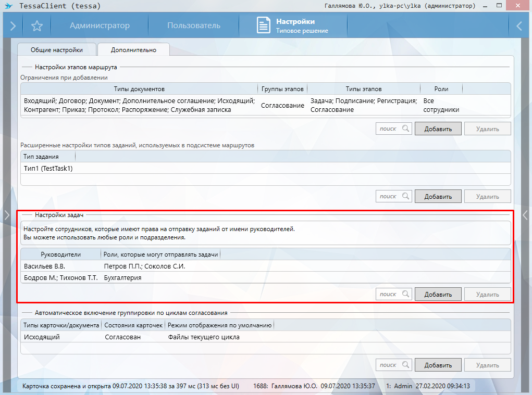Click the favorites star icon
The image size is (532, 395).
point(37,26)
